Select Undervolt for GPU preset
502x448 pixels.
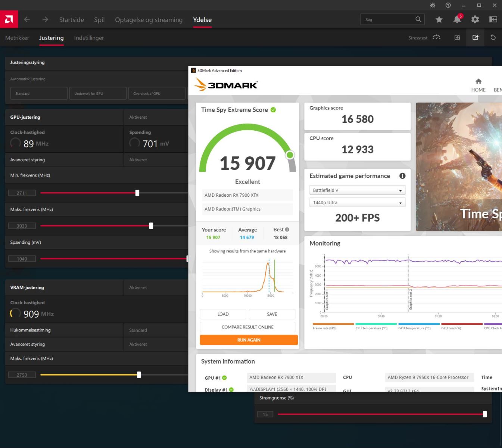[x=98, y=93]
